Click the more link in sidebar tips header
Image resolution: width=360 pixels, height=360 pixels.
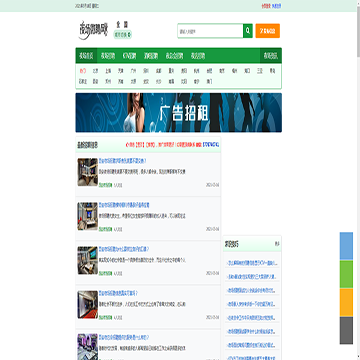[277, 244]
